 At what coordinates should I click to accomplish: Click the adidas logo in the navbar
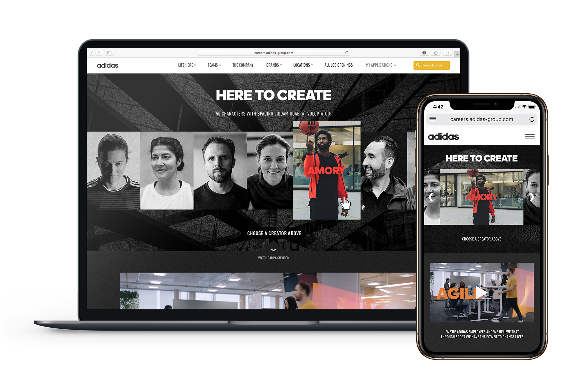[109, 65]
